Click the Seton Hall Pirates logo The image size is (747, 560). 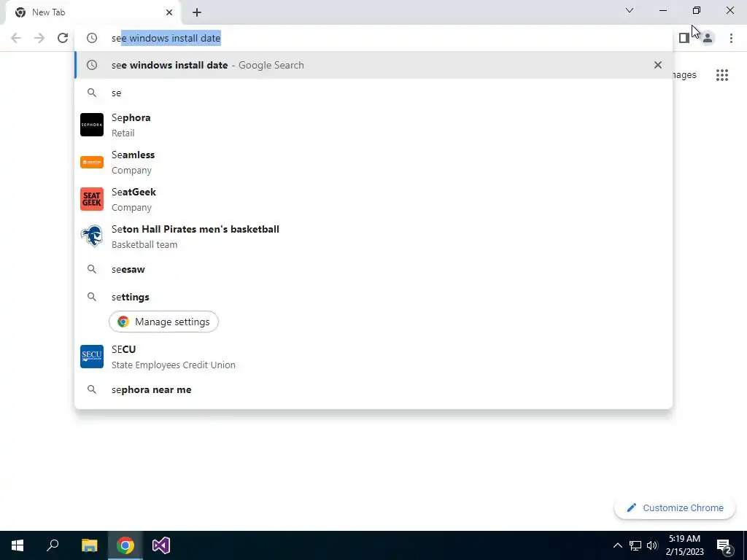[92, 236]
